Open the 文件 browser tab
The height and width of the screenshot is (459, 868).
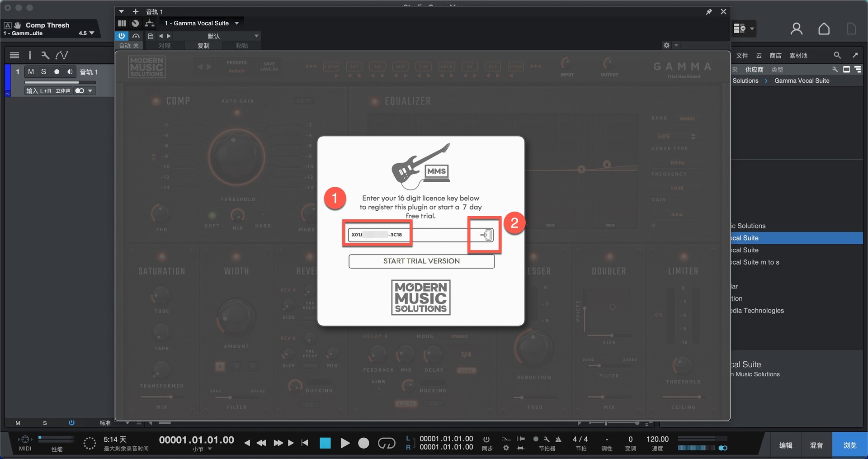pyautogui.click(x=742, y=56)
